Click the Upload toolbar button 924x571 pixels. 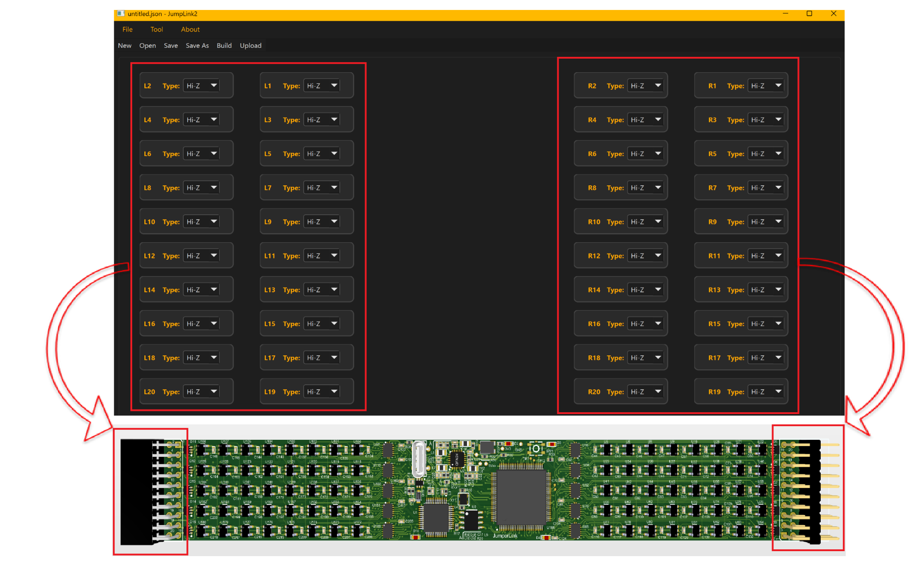pyautogui.click(x=250, y=46)
